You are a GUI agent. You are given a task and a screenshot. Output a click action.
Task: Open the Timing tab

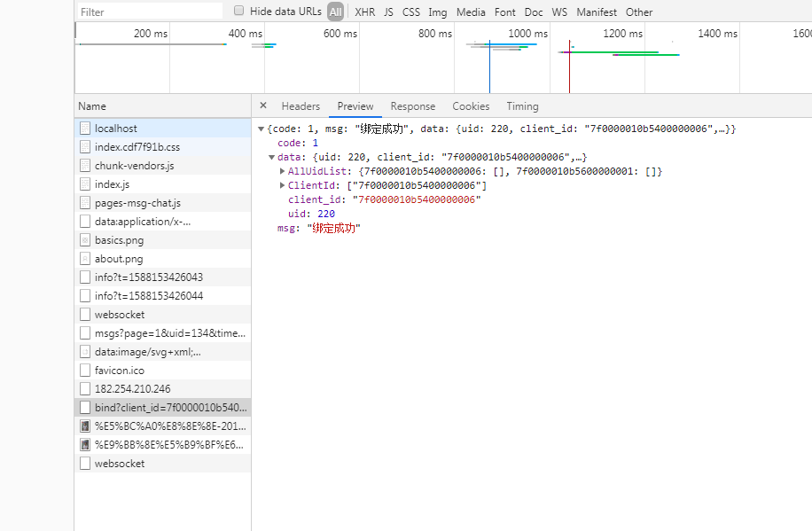point(522,106)
